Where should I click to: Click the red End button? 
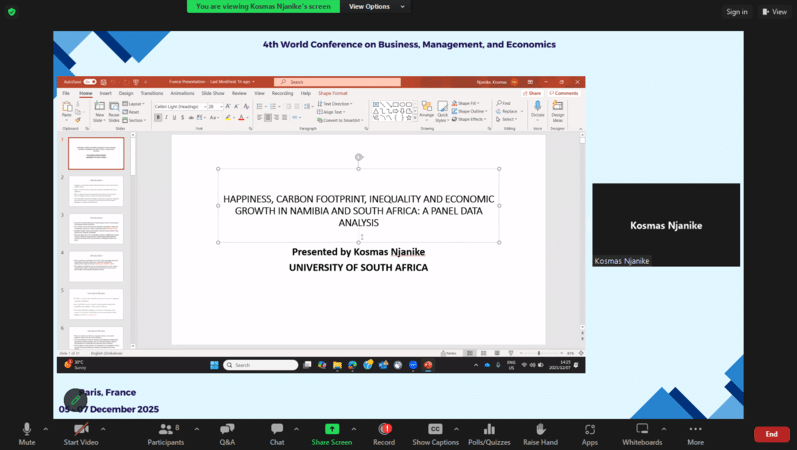[x=771, y=434]
